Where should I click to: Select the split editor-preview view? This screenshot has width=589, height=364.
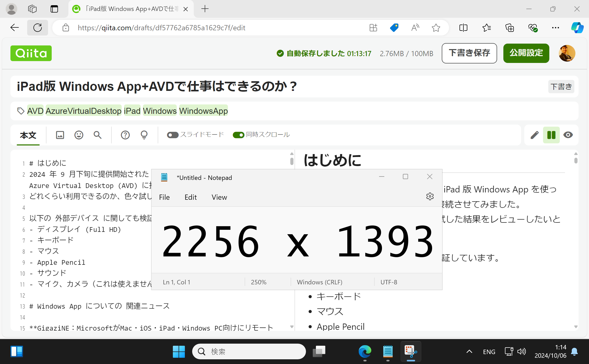pos(551,135)
